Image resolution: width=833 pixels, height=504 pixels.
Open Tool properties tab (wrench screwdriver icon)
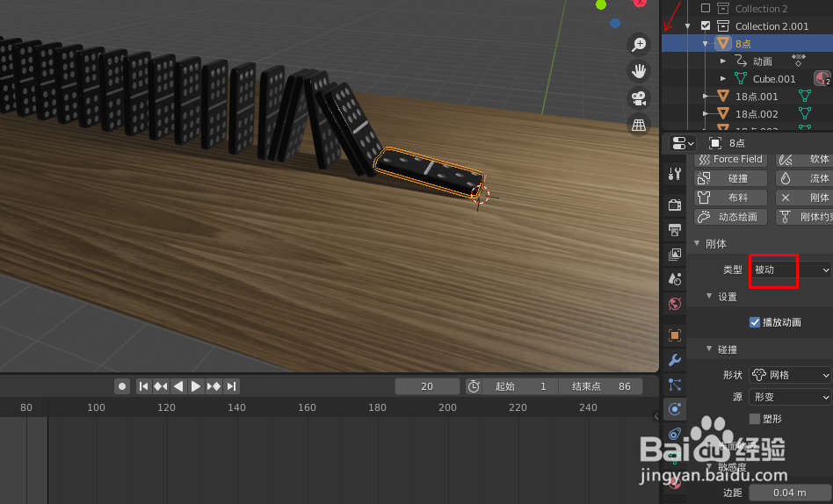click(675, 174)
